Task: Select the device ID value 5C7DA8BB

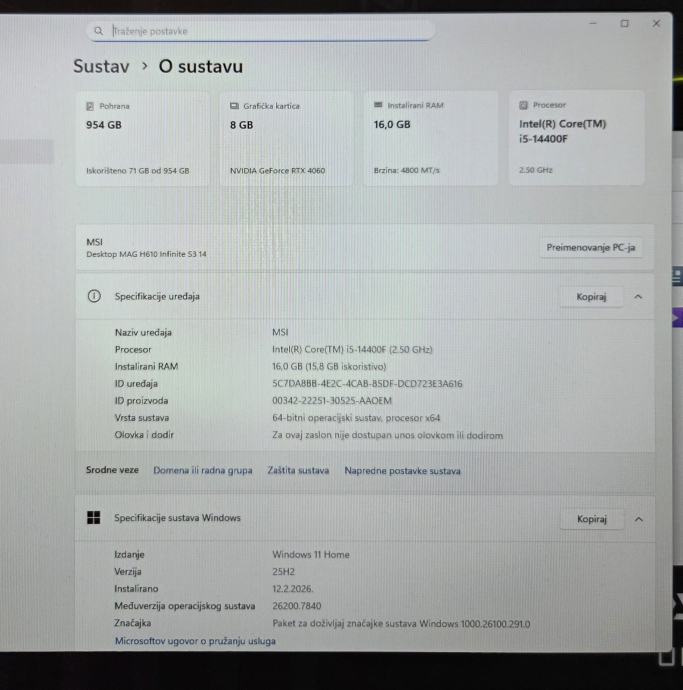Action: pyautogui.click(x=367, y=384)
